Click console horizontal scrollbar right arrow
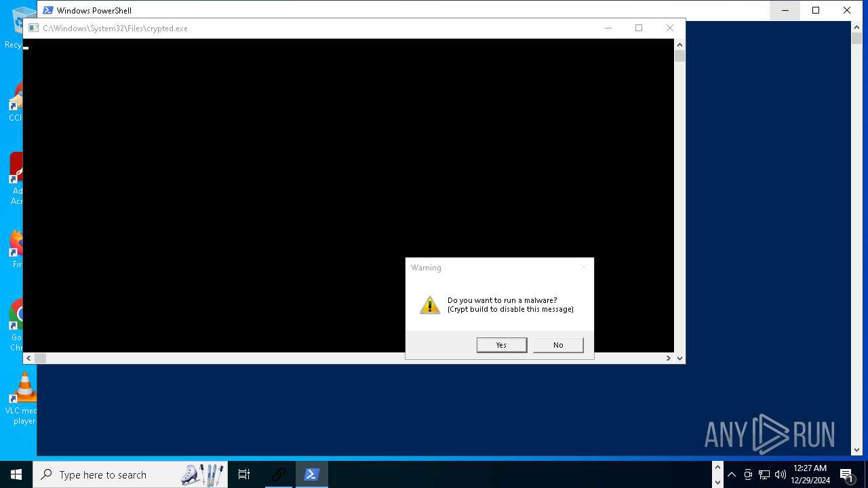 (x=669, y=358)
